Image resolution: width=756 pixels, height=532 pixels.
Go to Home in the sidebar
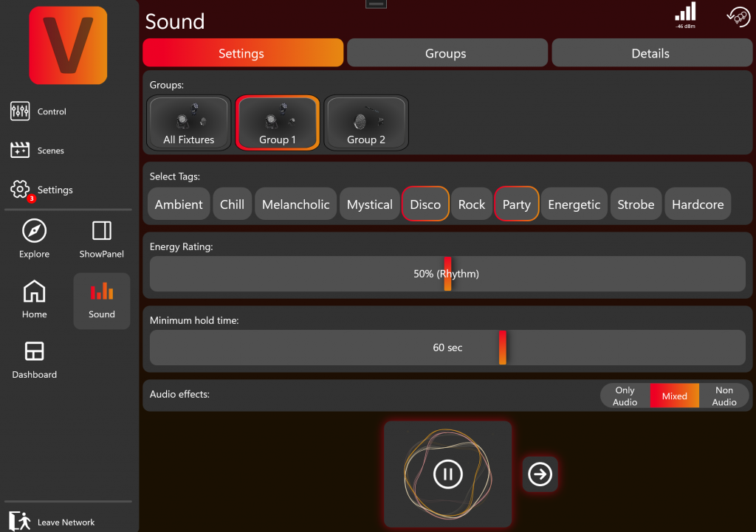point(35,292)
